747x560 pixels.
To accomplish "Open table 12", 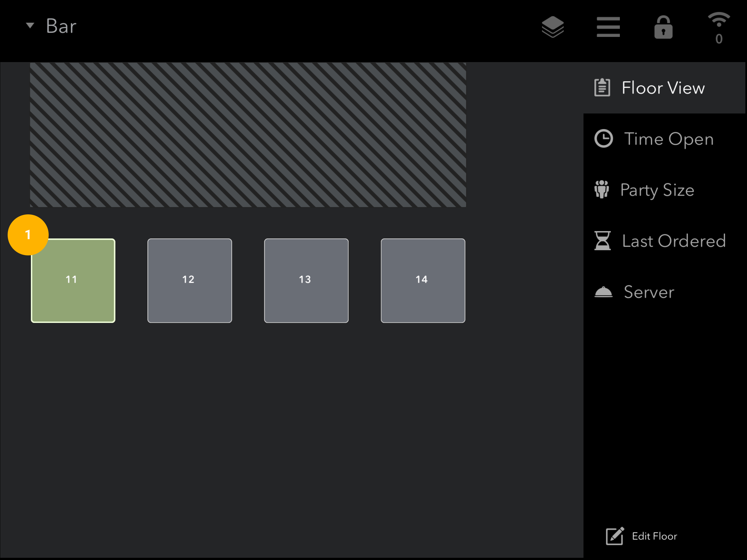I will pyautogui.click(x=190, y=281).
